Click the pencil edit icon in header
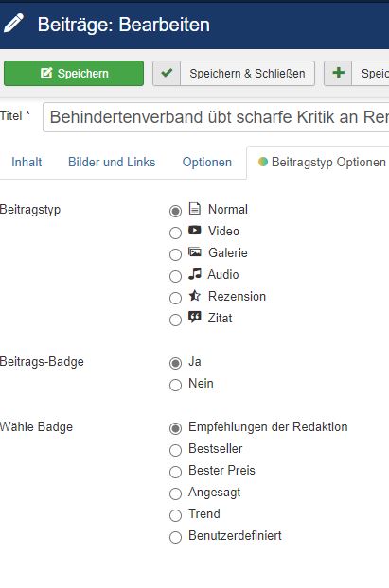The width and height of the screenshot is (389, 588). (14, 24)
